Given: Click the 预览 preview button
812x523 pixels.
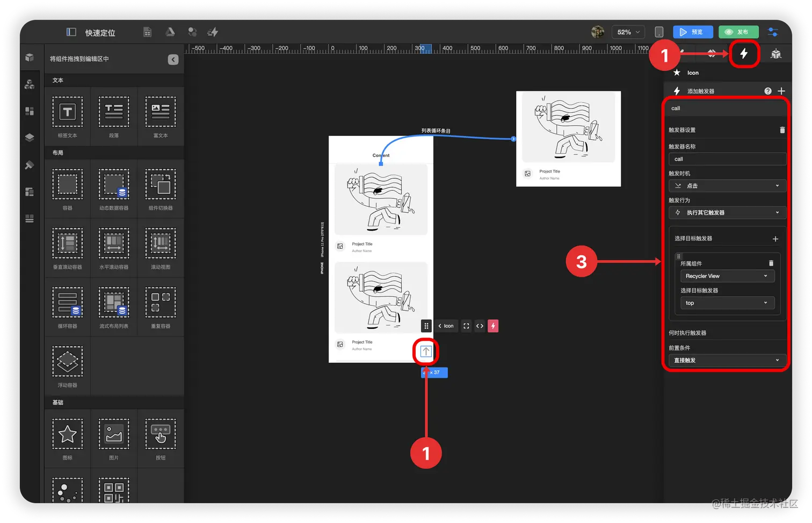Looking at the screenshot, I should 693,32.
